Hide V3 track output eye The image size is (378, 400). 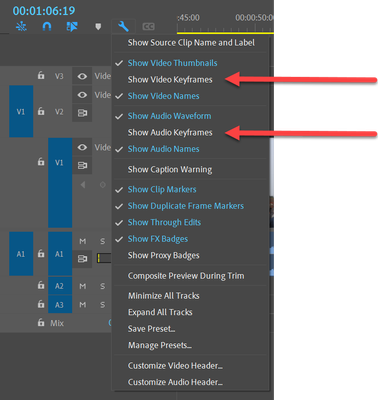pos(82,76)
